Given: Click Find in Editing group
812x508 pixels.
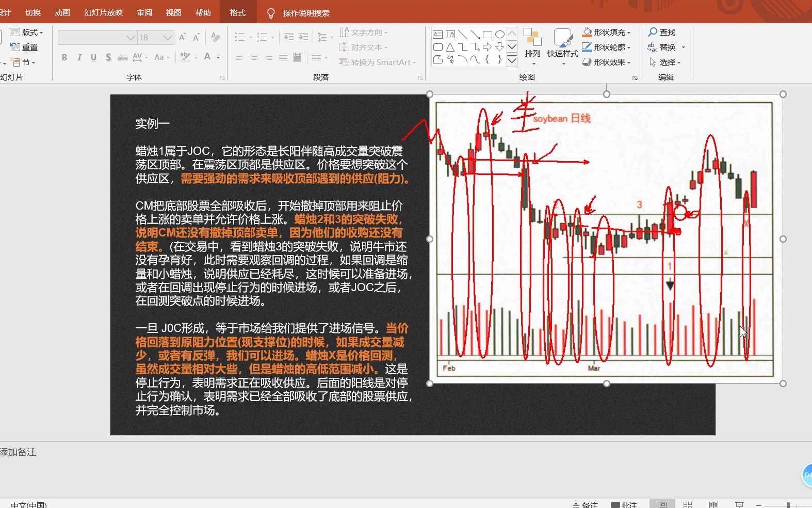Looking at the screenshot, I should point(661,32).
